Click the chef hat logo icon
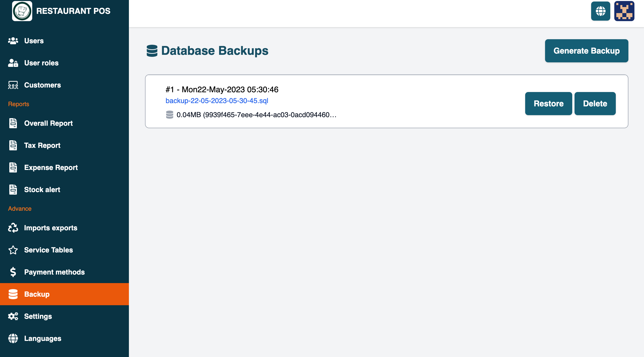The image size is (644, 357). (x=22, y=11)
